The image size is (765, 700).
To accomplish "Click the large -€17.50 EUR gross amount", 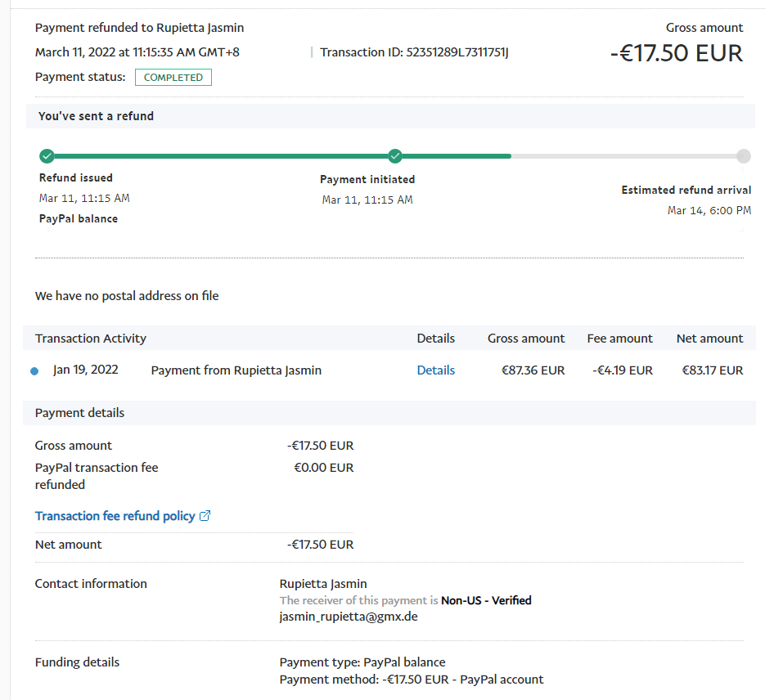I will click(676, 53).
